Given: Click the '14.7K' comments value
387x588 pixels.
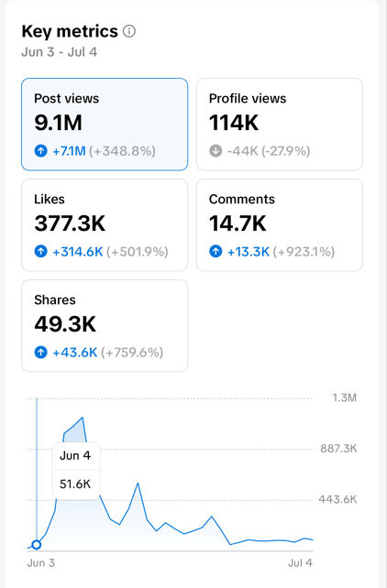Looking at the screenshot, I should tap(238, 223).
